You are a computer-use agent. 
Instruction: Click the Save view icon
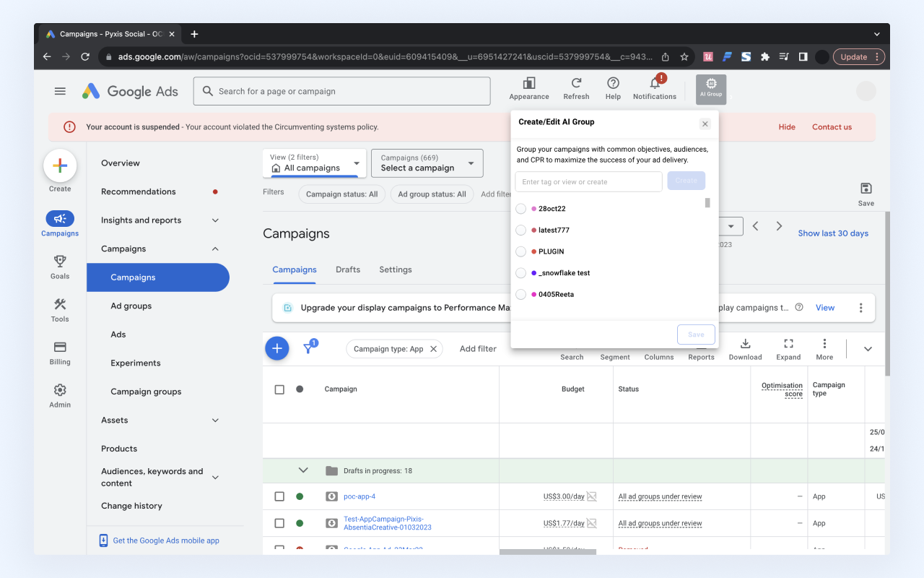pos(866,189)
